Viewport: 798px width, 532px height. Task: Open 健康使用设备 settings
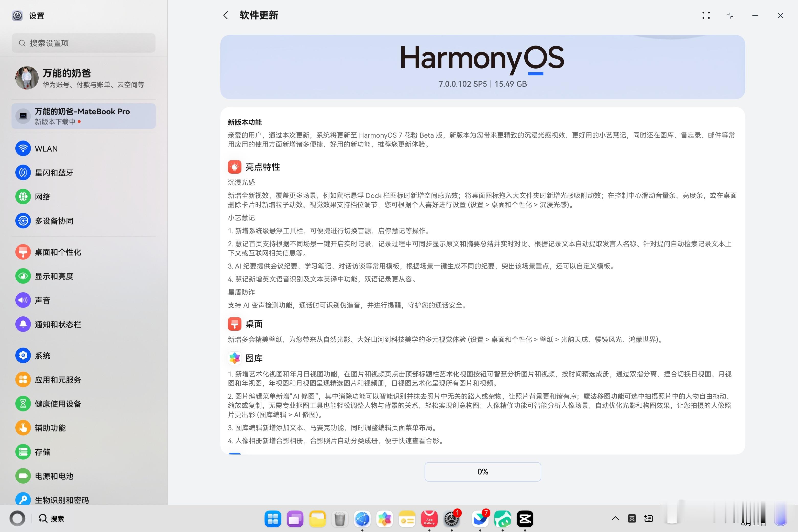(x=83, y=404)
